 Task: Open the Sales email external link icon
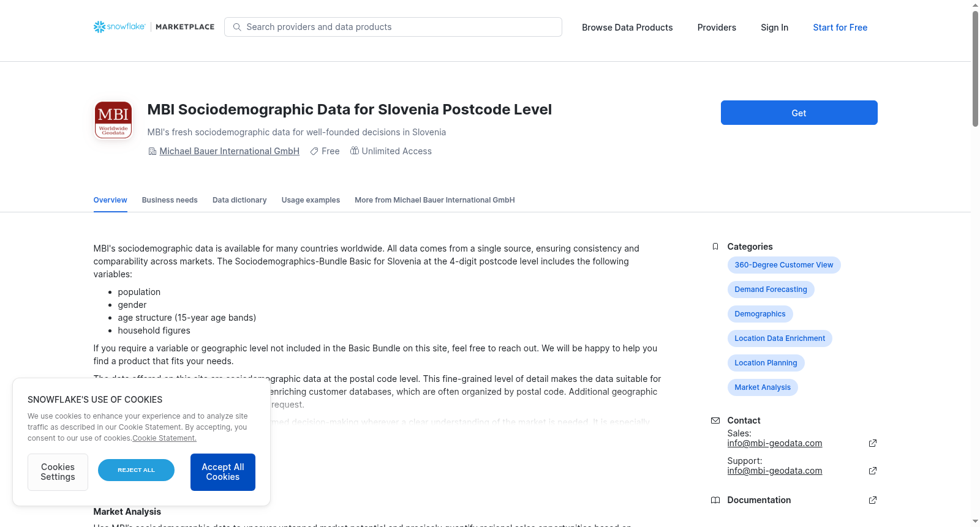[873, 443]
